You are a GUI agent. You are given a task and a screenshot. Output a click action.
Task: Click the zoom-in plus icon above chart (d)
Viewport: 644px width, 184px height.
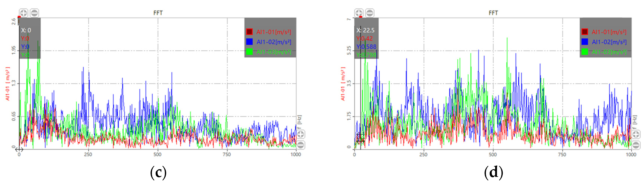(359, 13)
